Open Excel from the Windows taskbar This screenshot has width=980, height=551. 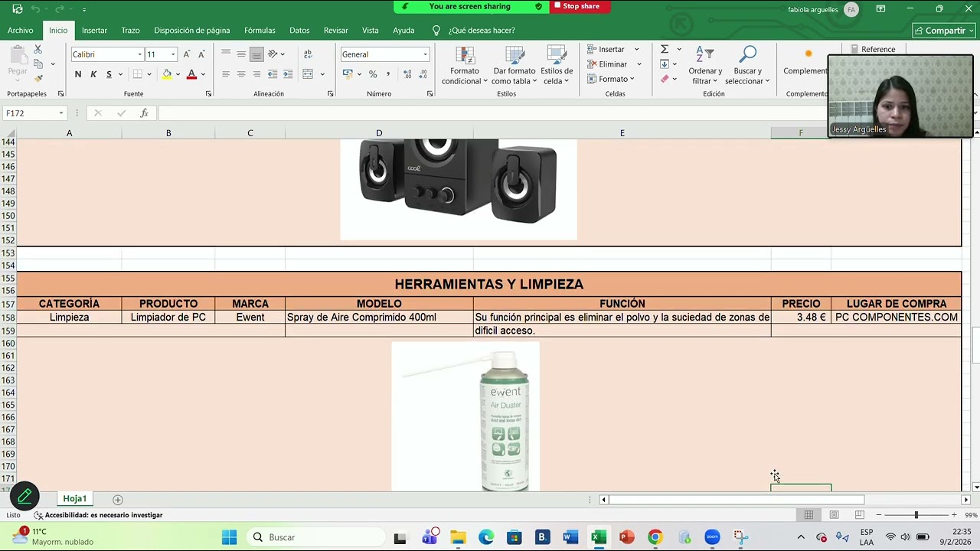tap(599, 537)
